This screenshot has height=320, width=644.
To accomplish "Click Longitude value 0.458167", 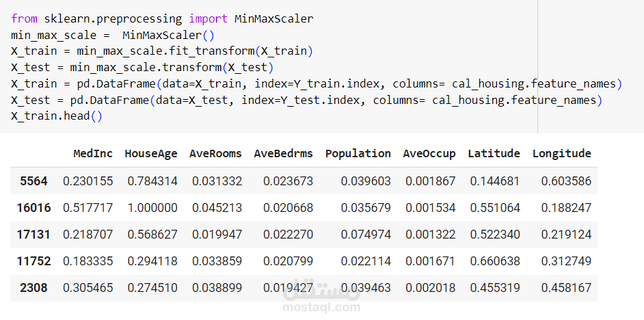I will (x=566, y=288).
